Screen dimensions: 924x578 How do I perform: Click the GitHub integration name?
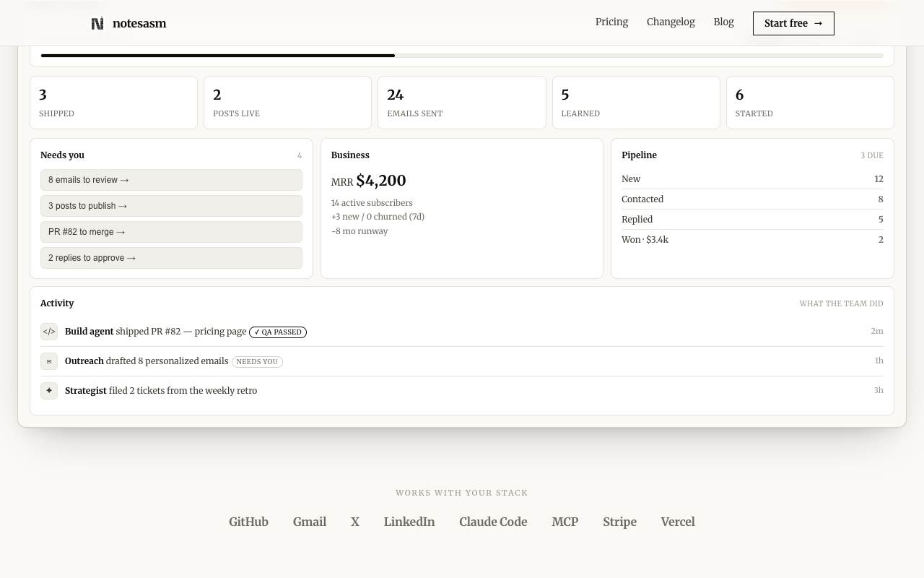pyautogui.click(x=248, y=522)
